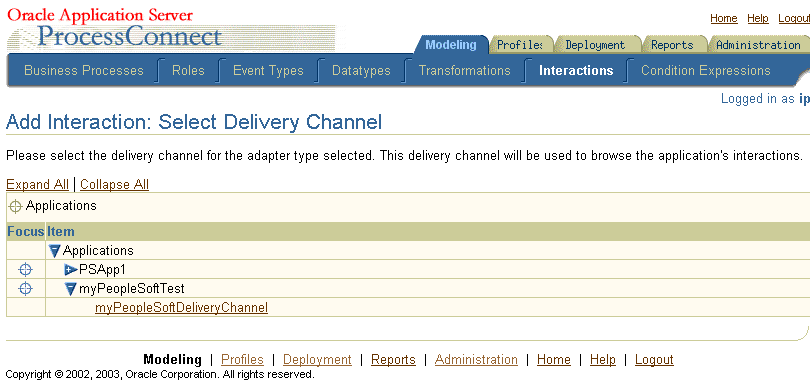This screenshot has height=392, width=810.
Task: Open the Transformations subtab
Action: tap(464, 70)
